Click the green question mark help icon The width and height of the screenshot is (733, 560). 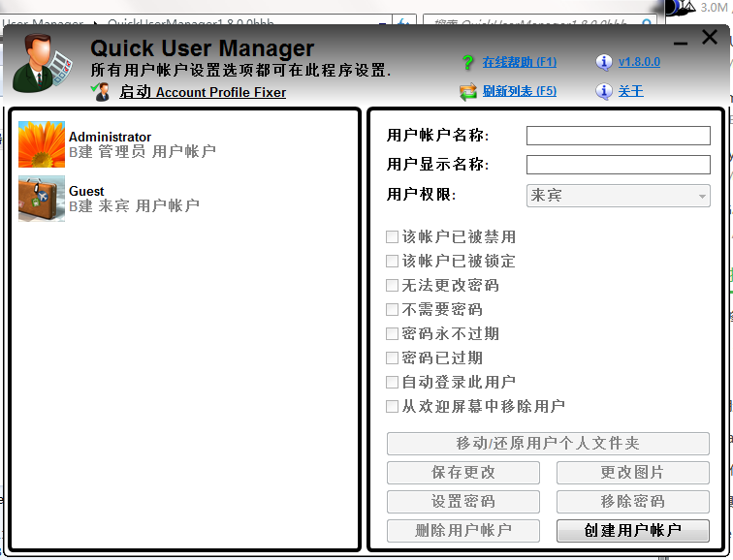(467, 62)
